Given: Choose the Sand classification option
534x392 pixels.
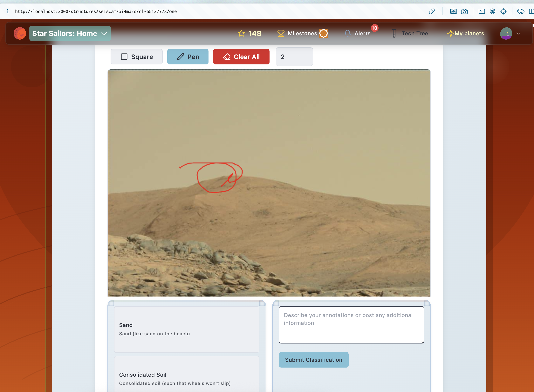Looking at the screenshot, I should click(187, 329).
